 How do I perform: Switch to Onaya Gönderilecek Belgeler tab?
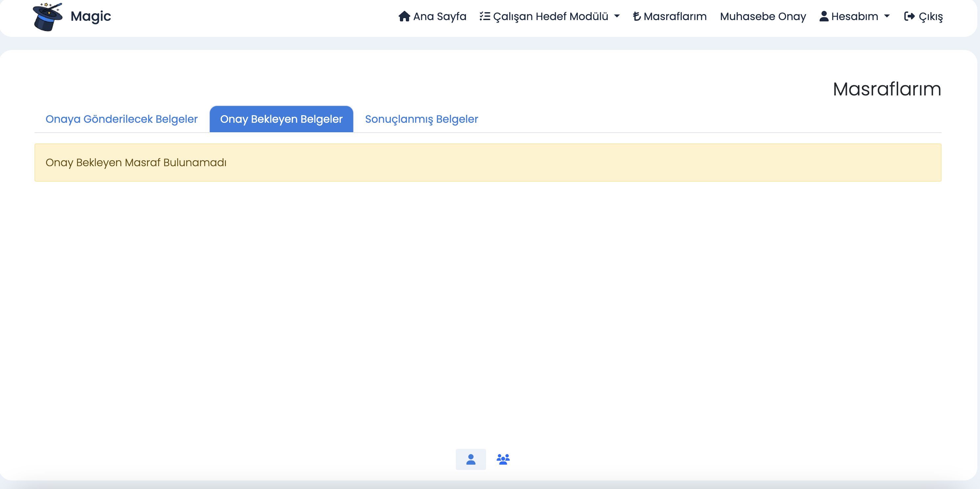pos(121,119)
